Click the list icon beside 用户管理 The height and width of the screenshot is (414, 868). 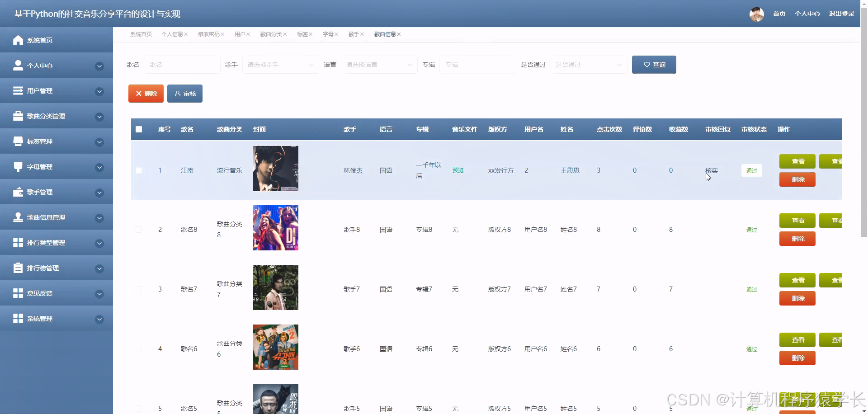tap(18, 91)
